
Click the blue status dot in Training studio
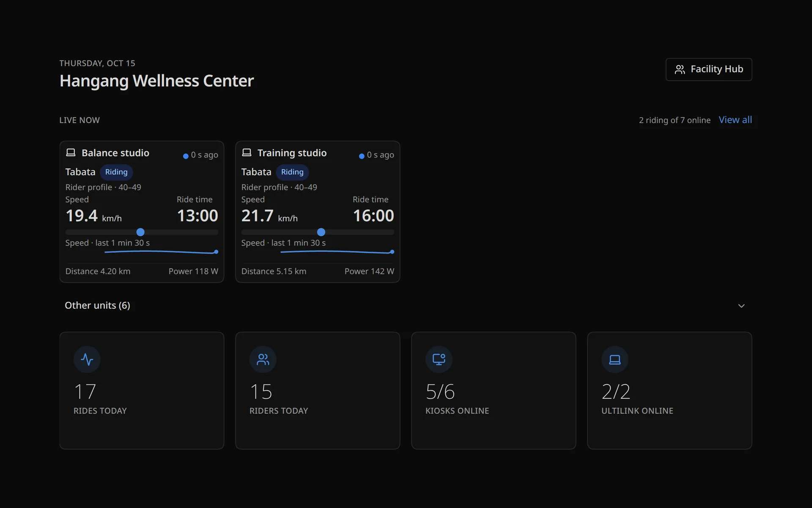[362, 156]
